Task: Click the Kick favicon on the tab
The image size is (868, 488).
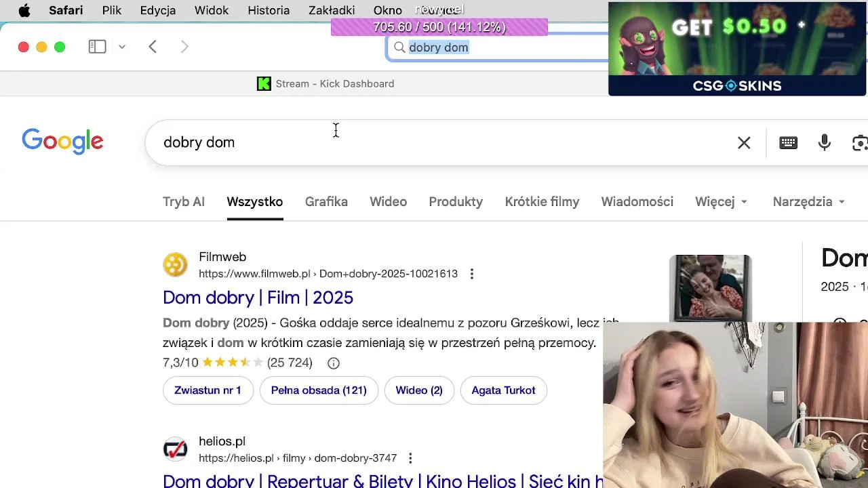Action: [x=264, y=84]
